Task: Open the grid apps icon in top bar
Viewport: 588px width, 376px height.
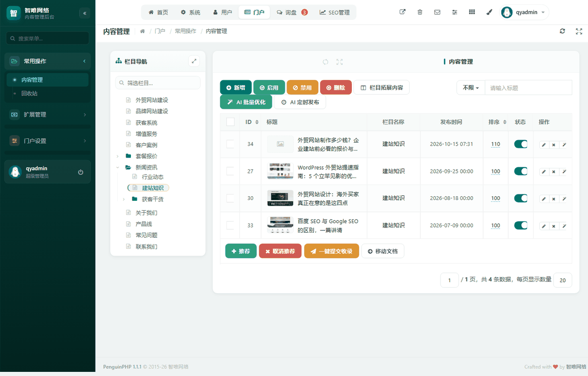Action: 472,12
